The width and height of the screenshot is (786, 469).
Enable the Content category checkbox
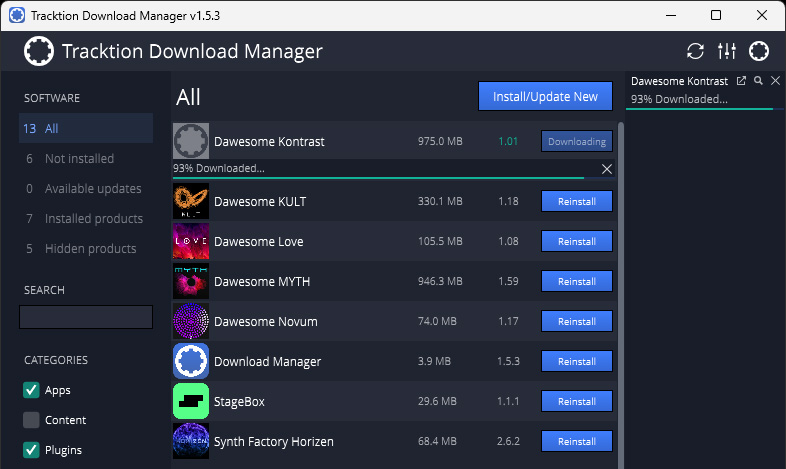(32, 420)
